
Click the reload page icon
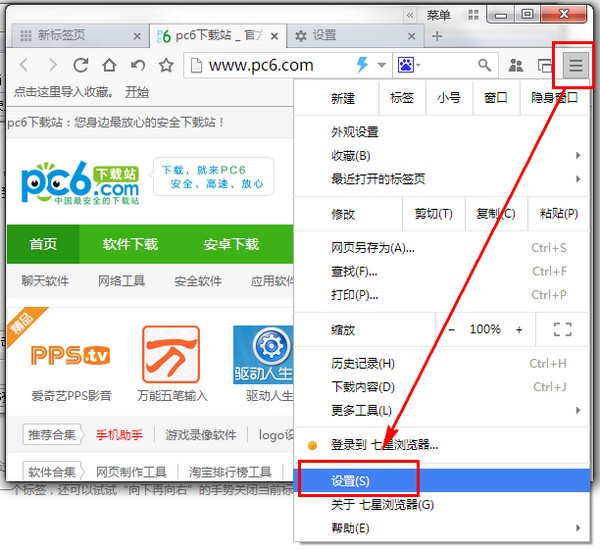tap(81, 66)
